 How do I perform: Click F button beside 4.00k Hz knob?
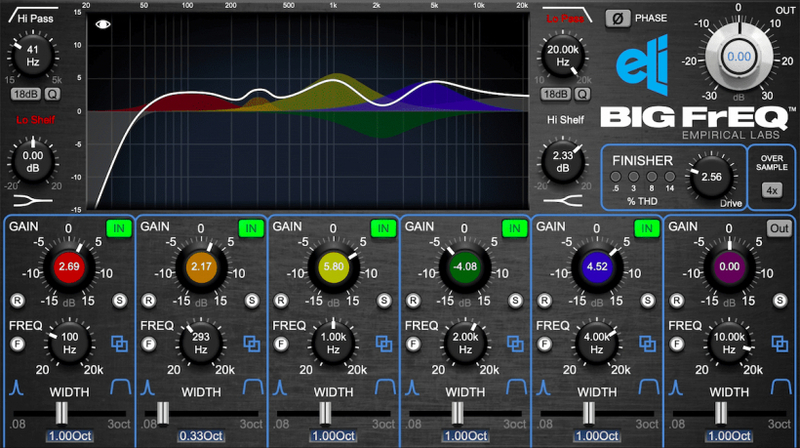click(544, 344)
